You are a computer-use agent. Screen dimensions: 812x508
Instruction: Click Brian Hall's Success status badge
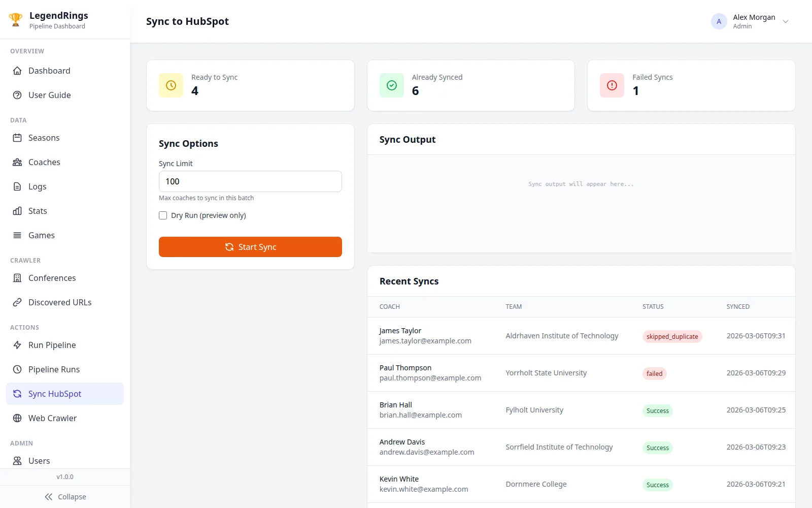pyautogui.click(x=657, y=410)
